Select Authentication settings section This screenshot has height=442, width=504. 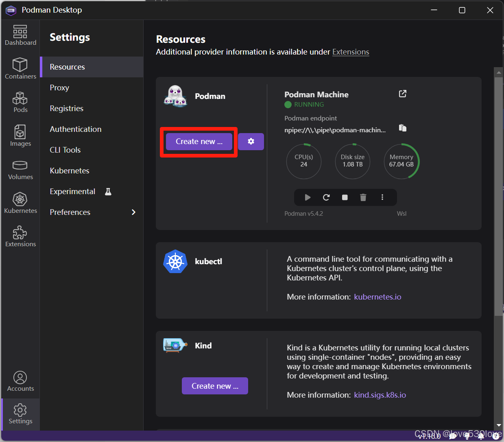pos(92,129)
